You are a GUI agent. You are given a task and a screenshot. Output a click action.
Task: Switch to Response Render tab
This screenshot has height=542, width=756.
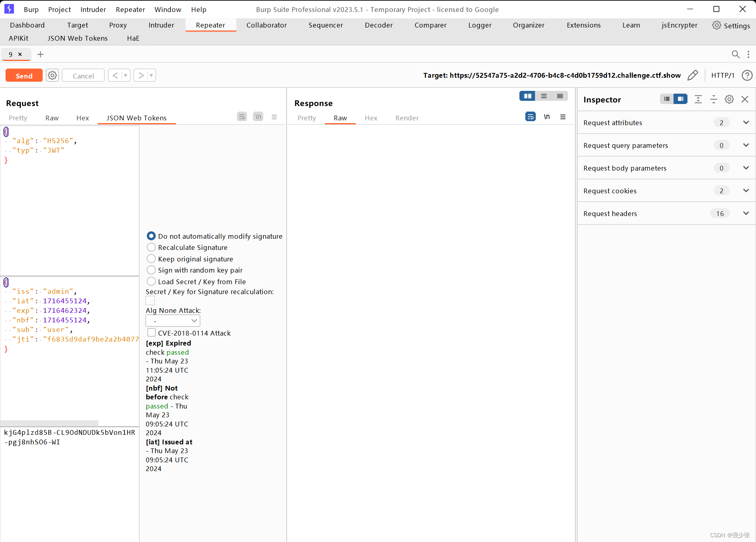click(x=407, y=118)
